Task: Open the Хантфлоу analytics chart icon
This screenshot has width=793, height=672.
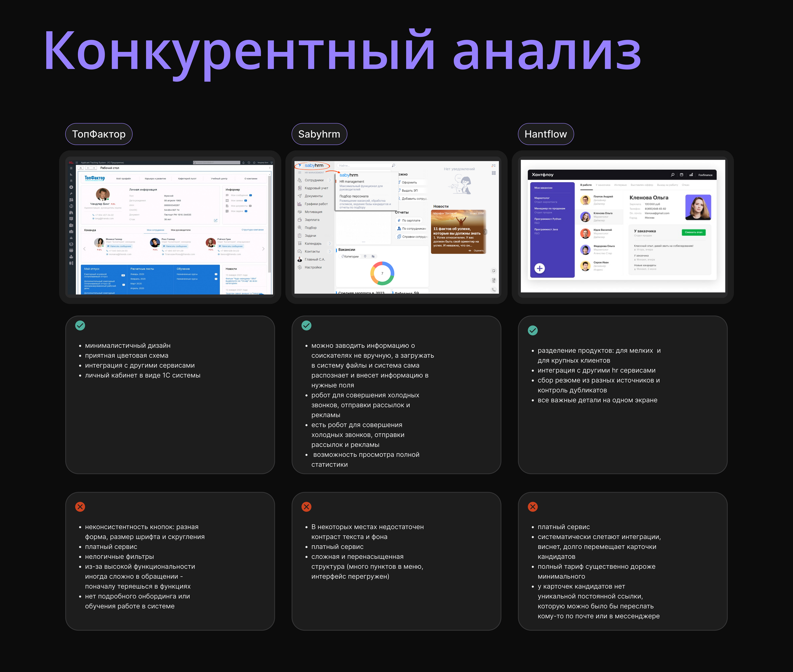Action: [x=691, y=175]
